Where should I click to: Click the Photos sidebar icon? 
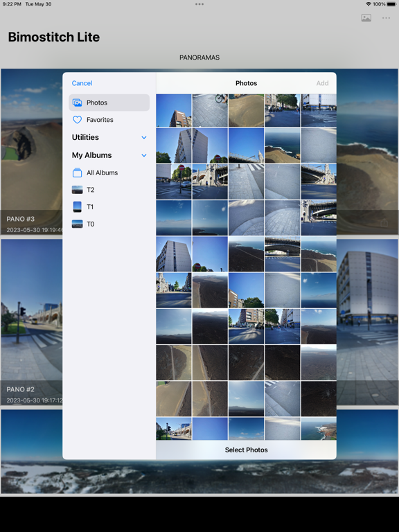78,103
